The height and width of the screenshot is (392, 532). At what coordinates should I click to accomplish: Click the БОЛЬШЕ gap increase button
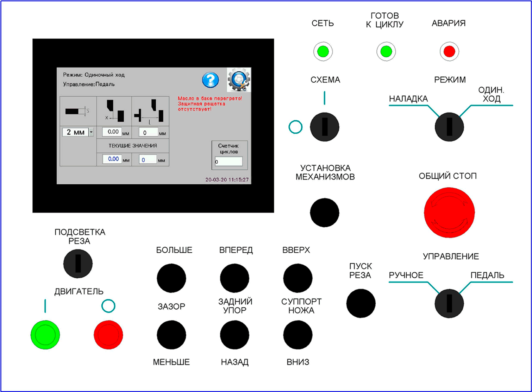tap(171, 278)
